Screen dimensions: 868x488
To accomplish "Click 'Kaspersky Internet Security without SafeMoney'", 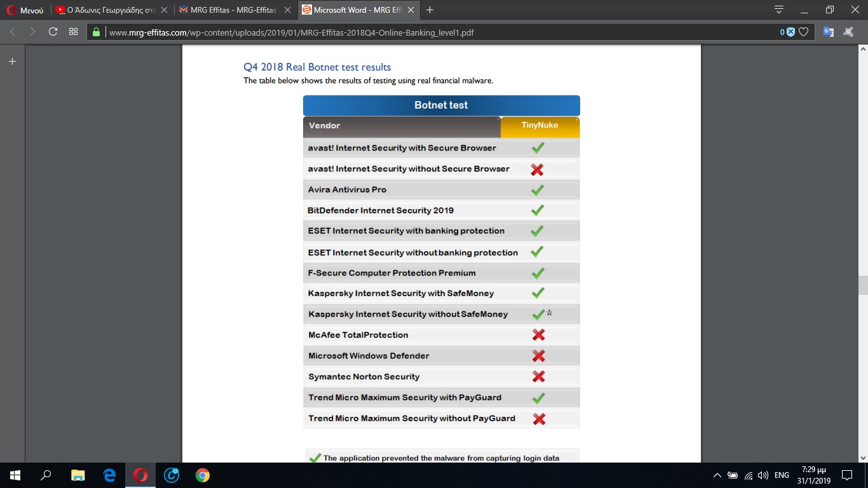I will 408,315.
